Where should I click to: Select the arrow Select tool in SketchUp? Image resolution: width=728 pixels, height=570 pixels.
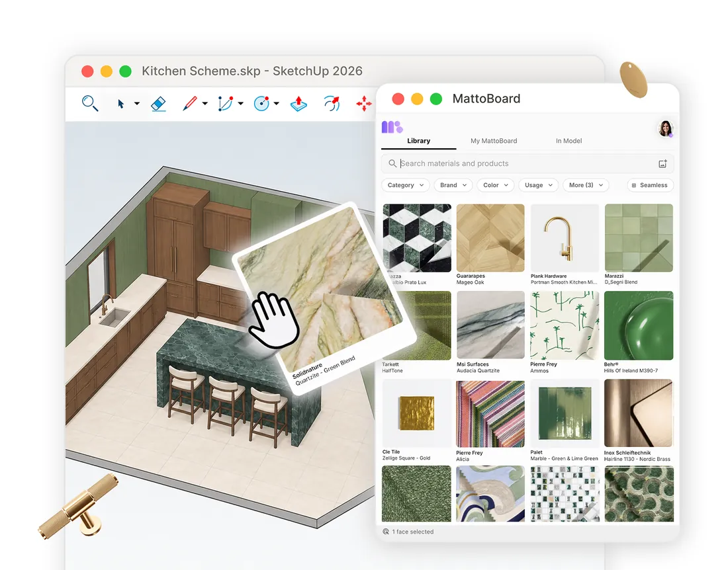(120, 103)
